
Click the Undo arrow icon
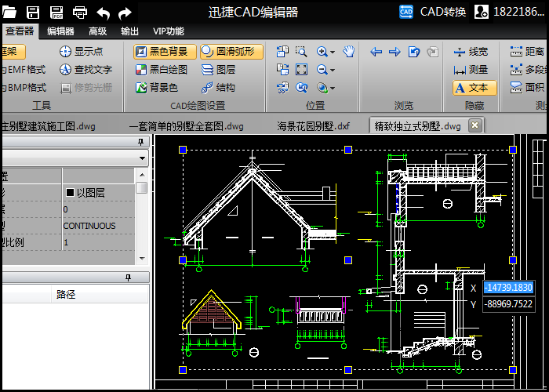tap(103, 12)
